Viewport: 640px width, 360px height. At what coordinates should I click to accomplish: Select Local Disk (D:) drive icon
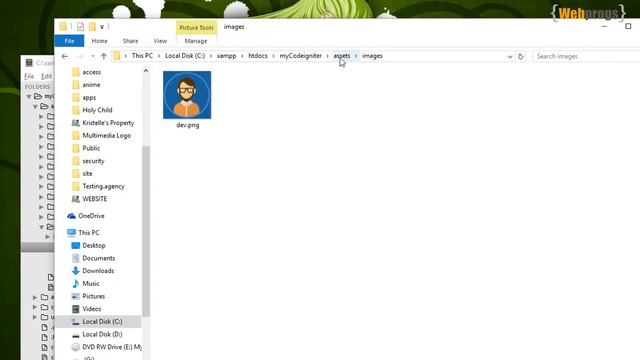click(x=76, y=335)
